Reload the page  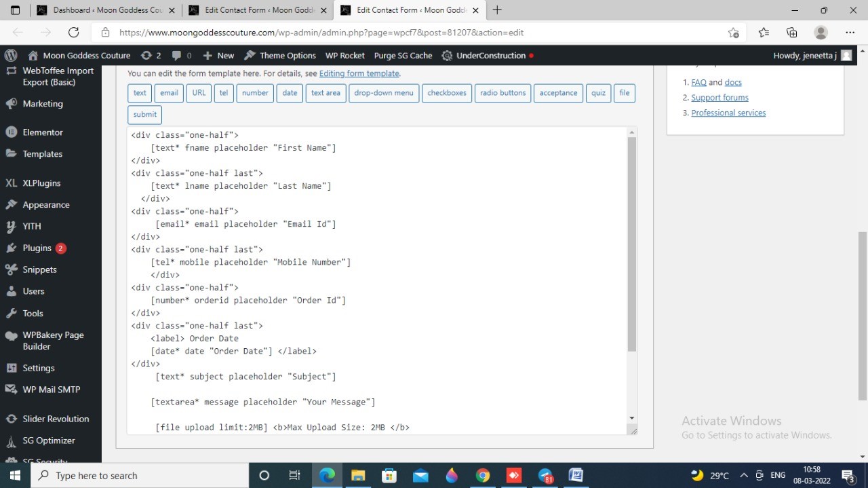(x=74, y=33)
